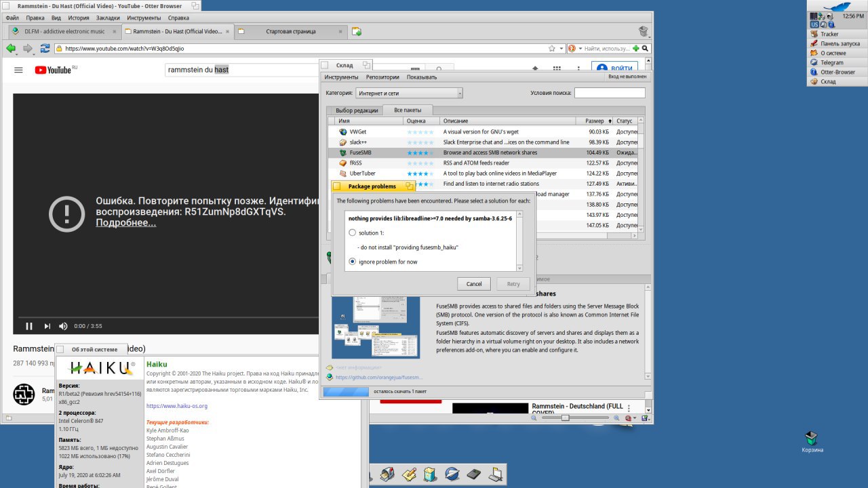Zoom in icon in browser status bar
The height and width of the screenshot is (488, 868).
coord(615,418)
